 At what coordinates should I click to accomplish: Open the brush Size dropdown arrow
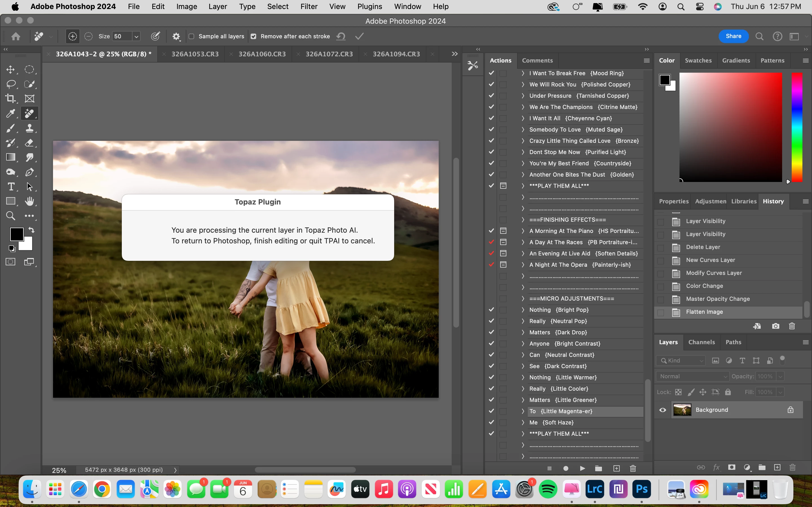pyautogui.click(x=136, y=36)
